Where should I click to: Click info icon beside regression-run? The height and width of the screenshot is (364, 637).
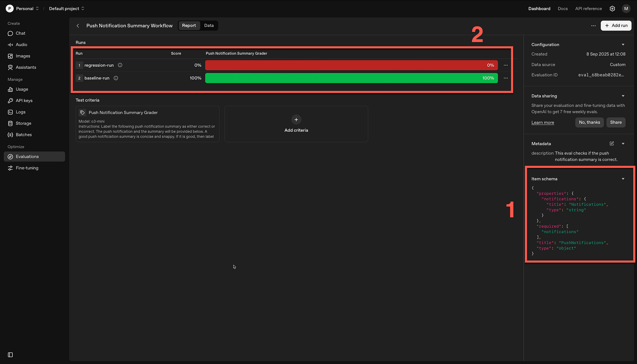coord(120,65)
